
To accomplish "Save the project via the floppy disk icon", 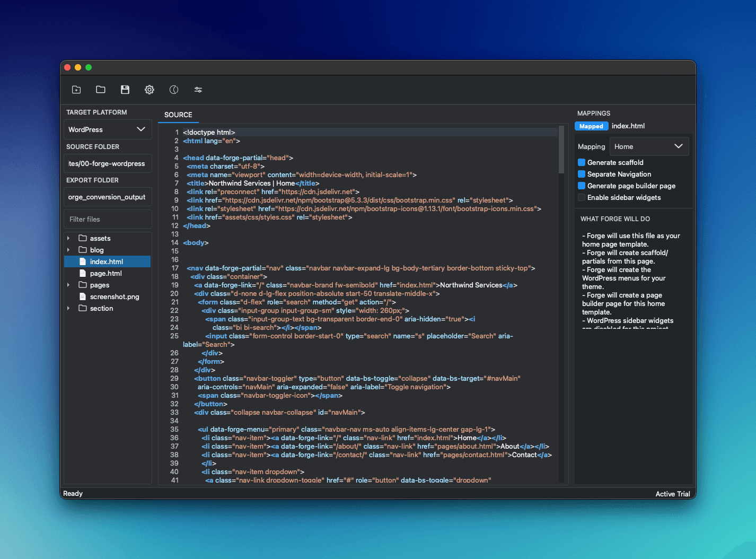I will (125, 90).
